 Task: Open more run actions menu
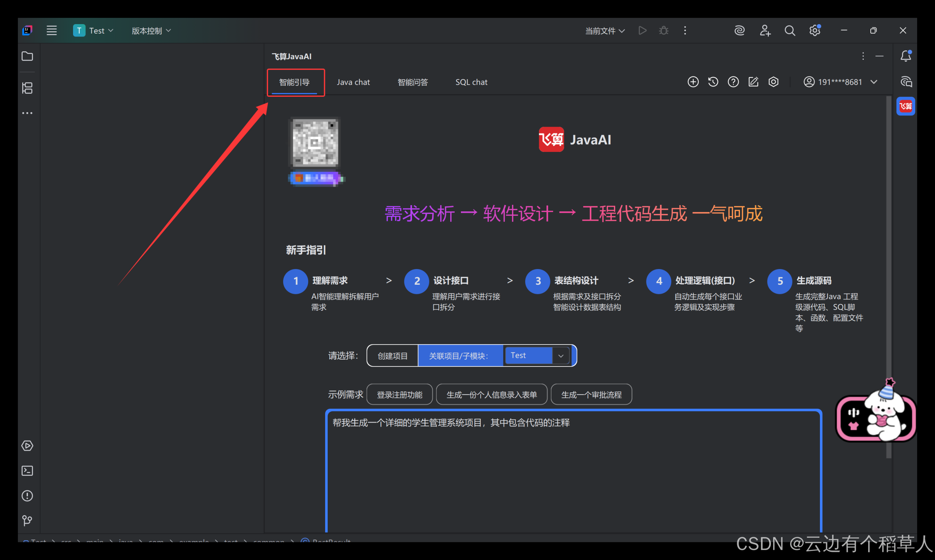[685, 31]
